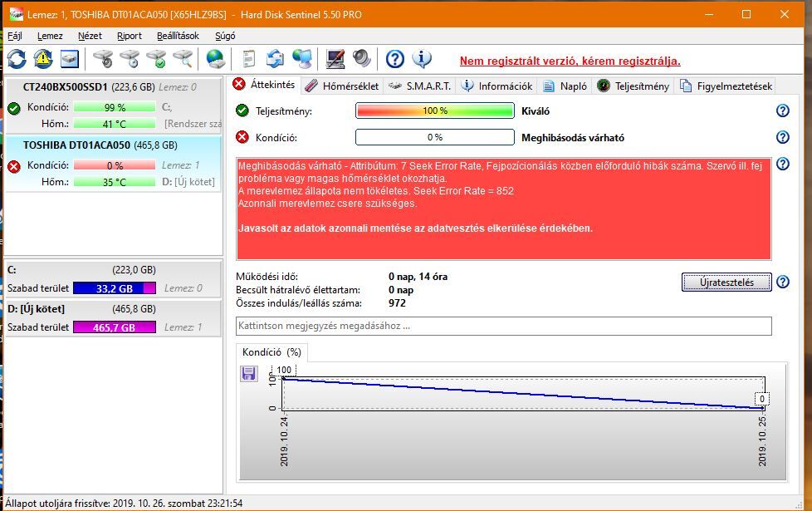Click the 99 % green Kondíció bar
The image size is (812, 511).
[x=115, y=107]
